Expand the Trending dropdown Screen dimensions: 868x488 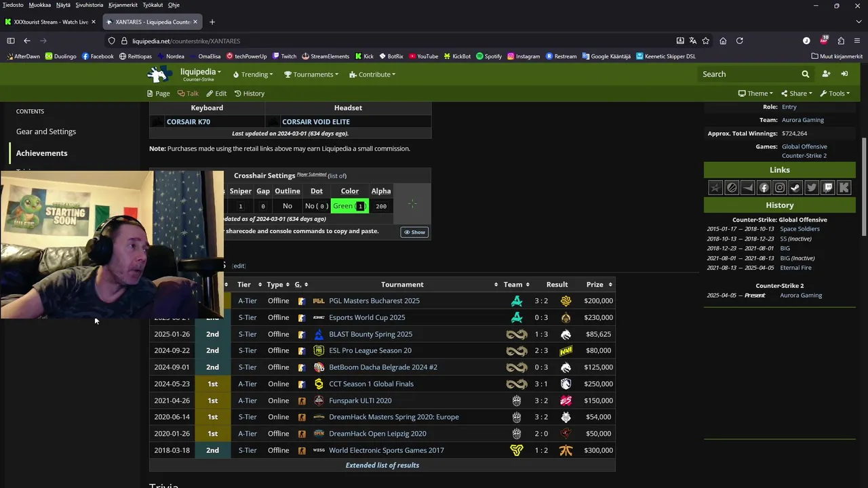253,75
